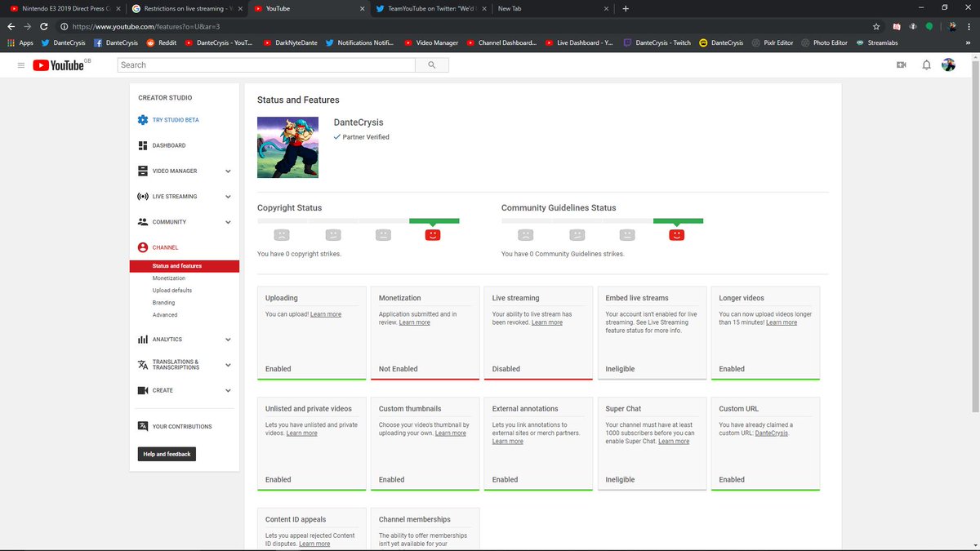Click Learn more in the Uploading card
The image size is (980, 551).
tap(326, 314)
